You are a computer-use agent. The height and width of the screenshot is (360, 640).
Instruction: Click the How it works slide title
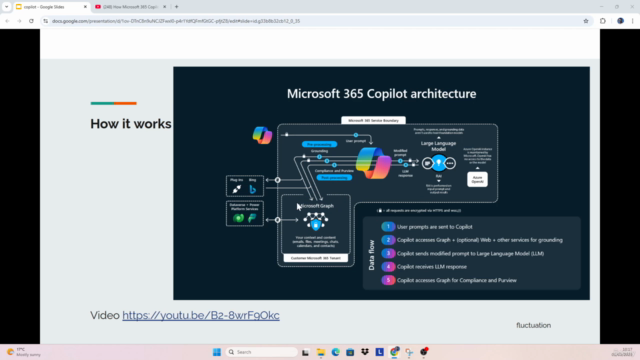pyautogui.click(x=131, y=124)
